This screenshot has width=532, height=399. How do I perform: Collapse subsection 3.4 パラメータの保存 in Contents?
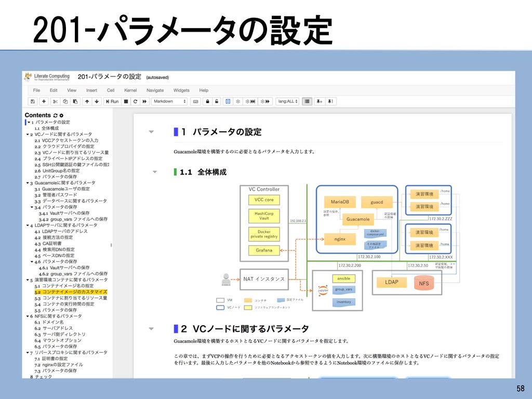pos(32,207)
